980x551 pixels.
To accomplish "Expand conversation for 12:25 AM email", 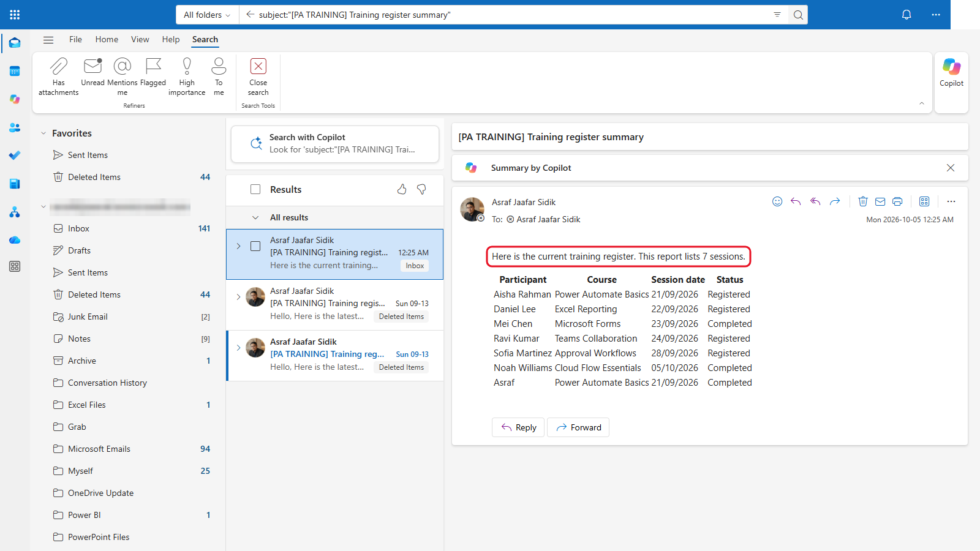I will (238, 246).
